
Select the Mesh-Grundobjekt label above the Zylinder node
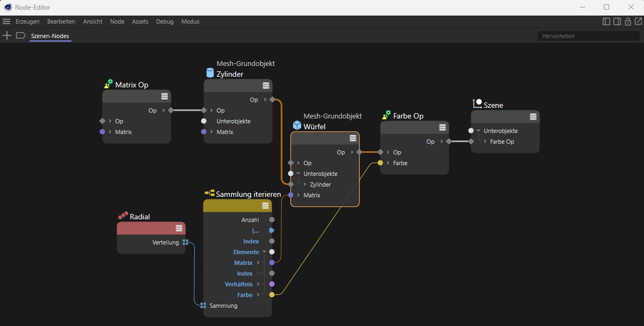(246, 63)
